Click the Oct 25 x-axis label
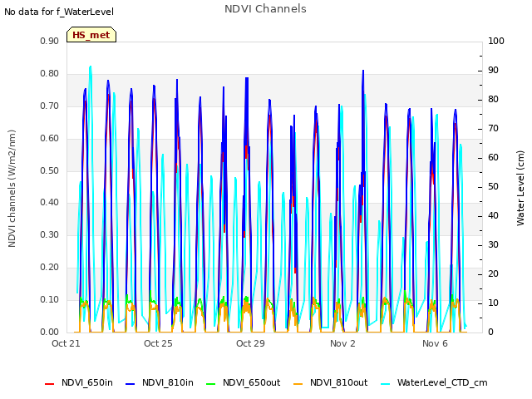532x399 pixels. [x=158, y=343]
